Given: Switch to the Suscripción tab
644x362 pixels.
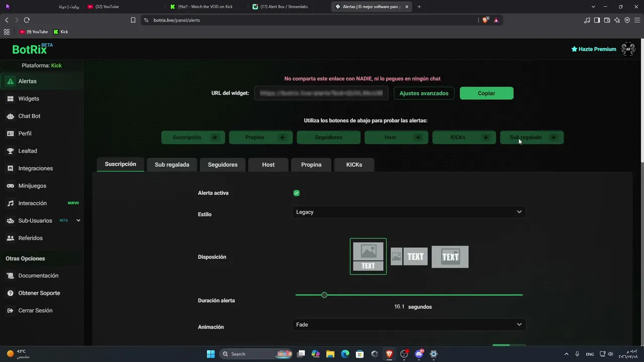Looking at the screenshot, I should [120, 164].
